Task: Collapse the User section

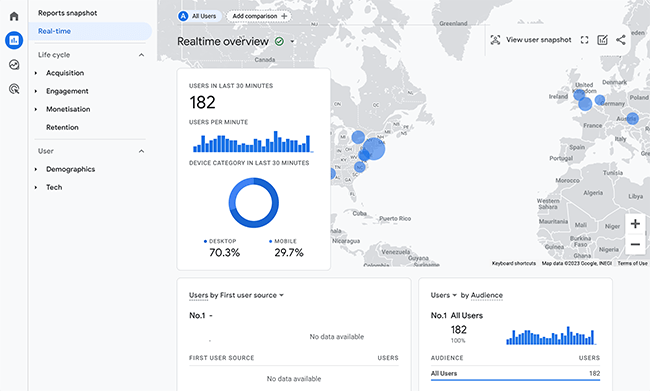Action: (x=141, y=151)
